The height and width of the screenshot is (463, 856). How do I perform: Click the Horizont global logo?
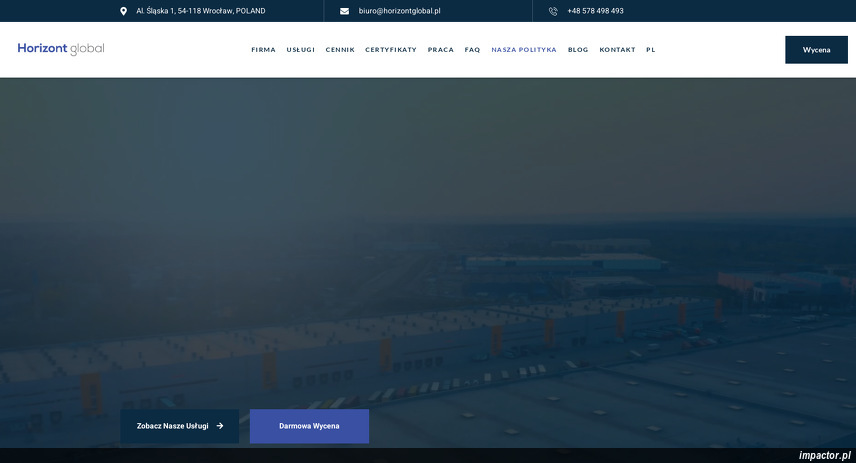[61, 49]
